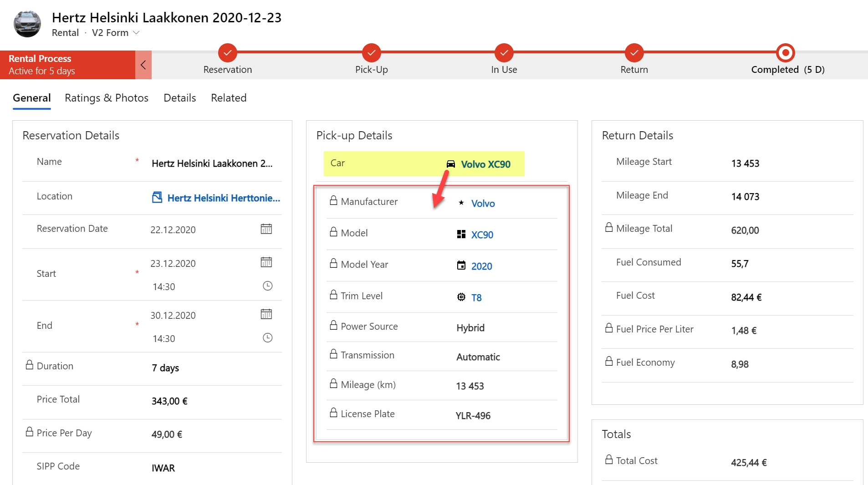Open the Ratings & Photos tab
868x485 pixels.
pos(107,98)
